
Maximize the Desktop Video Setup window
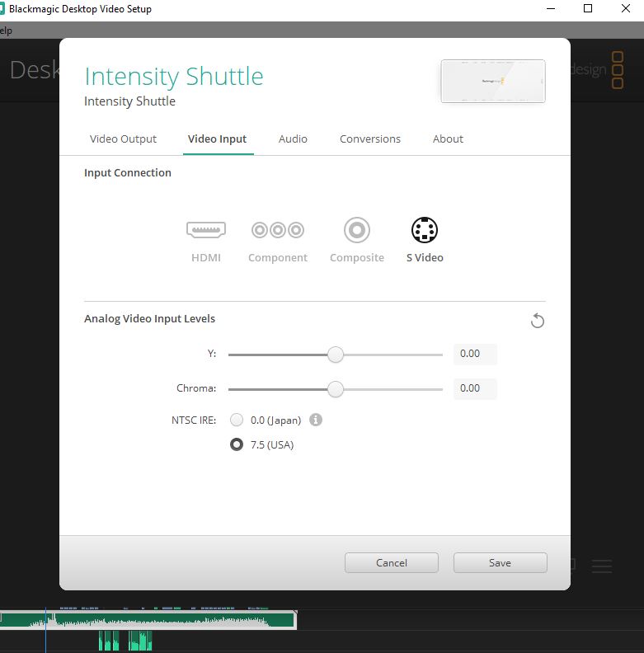click(588, 9)
